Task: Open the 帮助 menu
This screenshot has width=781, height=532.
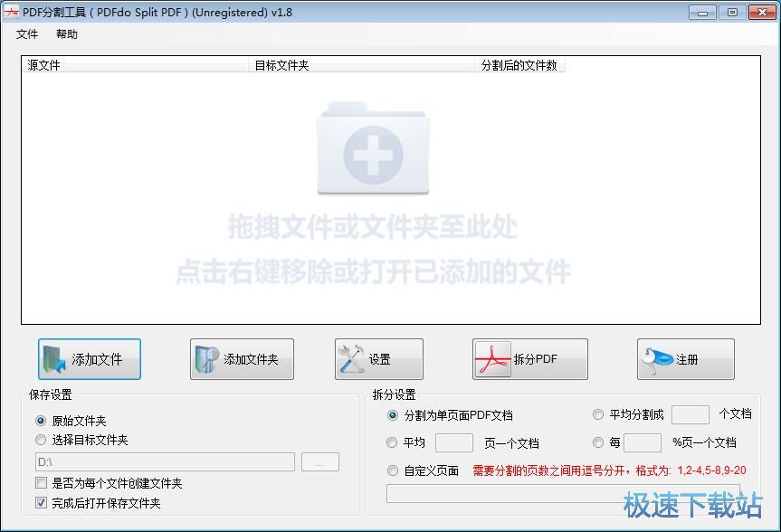Action: click(67, 34)
